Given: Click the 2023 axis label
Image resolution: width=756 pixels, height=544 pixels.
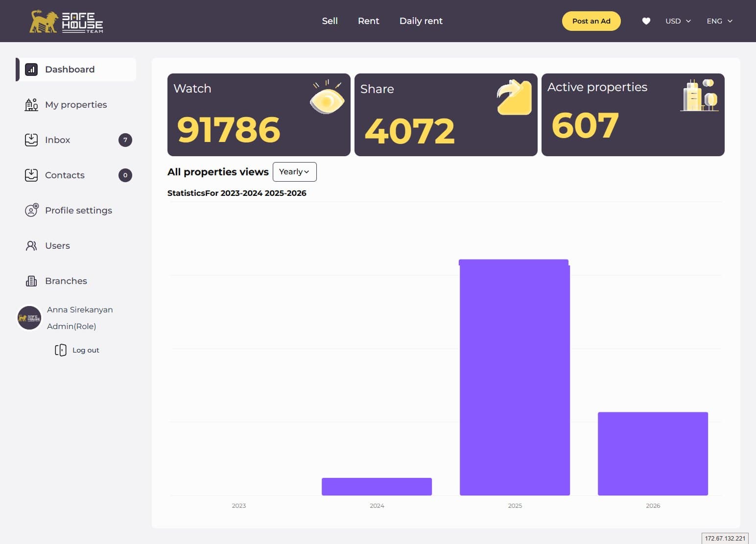Looking at the screenshot, I should (239, 506).
